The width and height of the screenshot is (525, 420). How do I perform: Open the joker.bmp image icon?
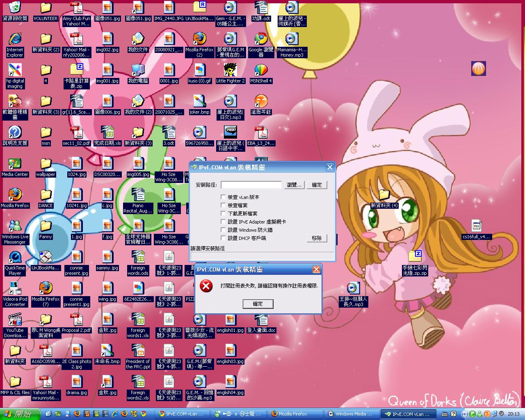click(200, 105)
